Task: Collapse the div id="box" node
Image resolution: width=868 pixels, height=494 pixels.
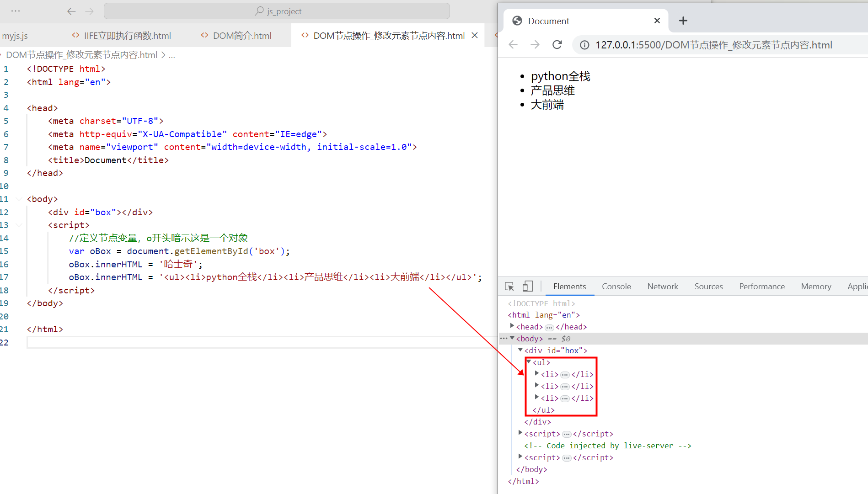Action: [520, 350]
